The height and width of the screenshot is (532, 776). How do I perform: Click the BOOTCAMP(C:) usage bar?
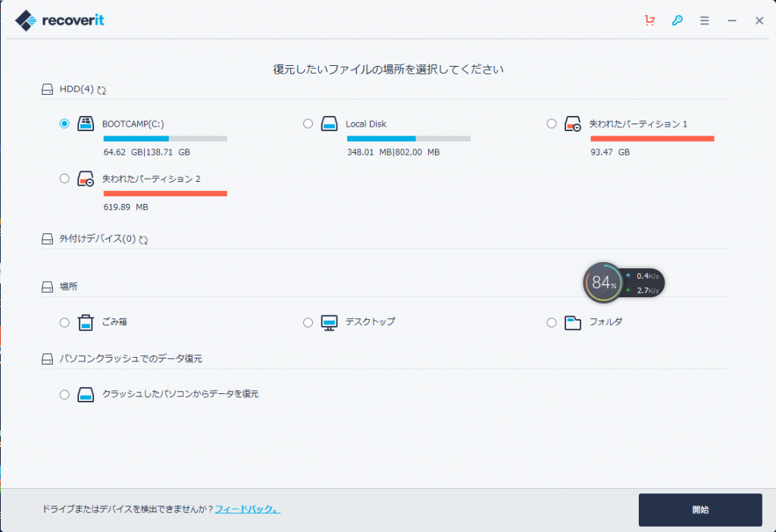coord(165,139)
